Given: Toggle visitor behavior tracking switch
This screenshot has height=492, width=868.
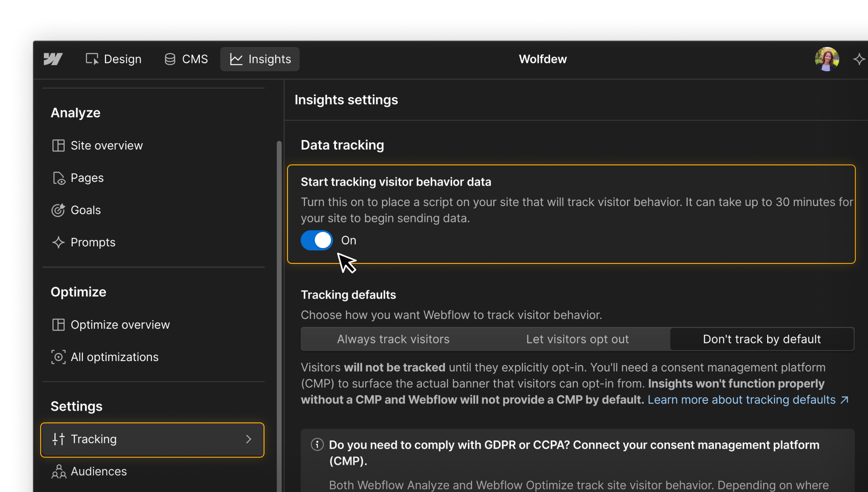Looking at the screenshot, I should tap(317, 240).
